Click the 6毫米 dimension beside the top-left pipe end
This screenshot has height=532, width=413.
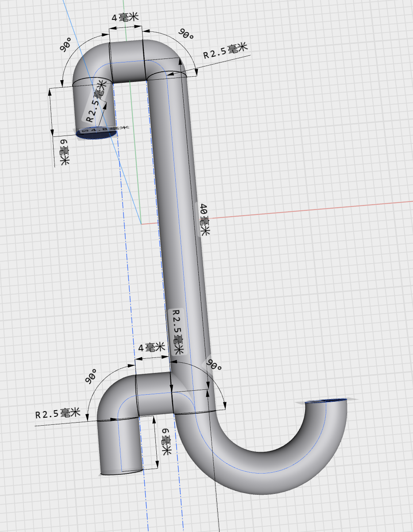[x=65, y=152]
